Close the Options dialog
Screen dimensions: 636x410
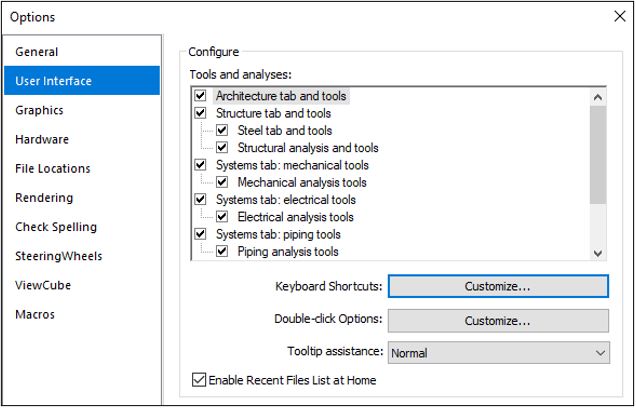point(617,16)
